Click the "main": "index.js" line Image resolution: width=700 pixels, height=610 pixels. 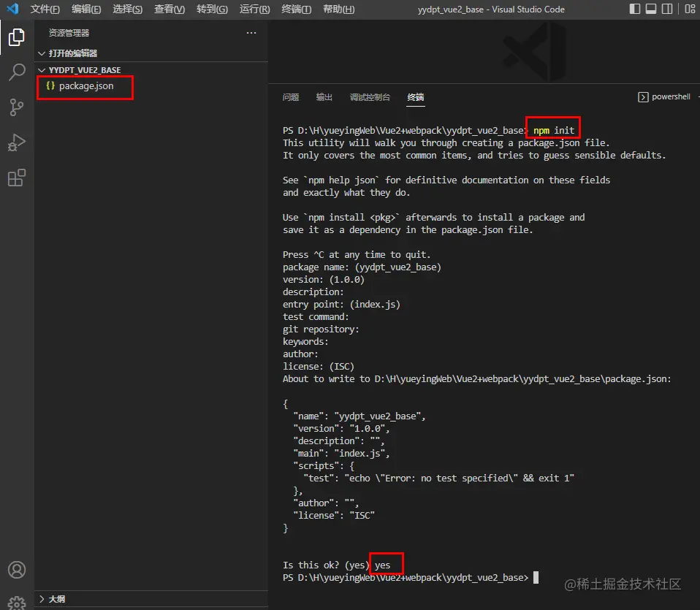[x=341, y=454]
